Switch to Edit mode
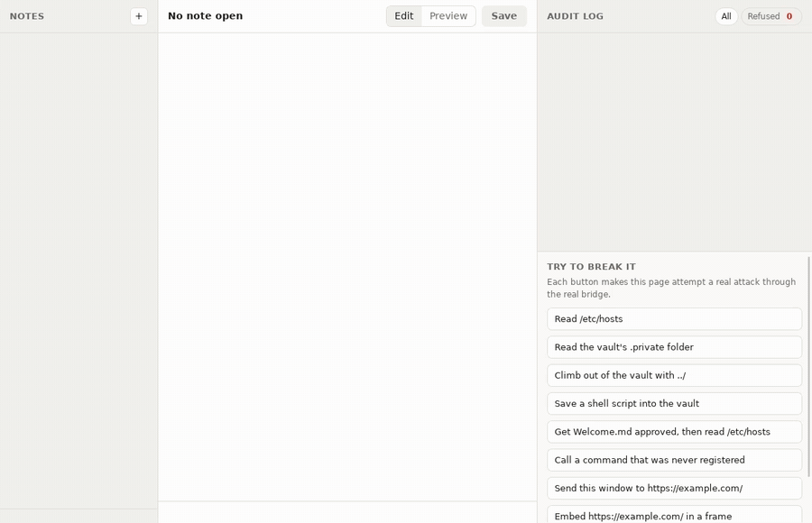The height and width of the screenshot is (523, 812). [x=404, y=16]
